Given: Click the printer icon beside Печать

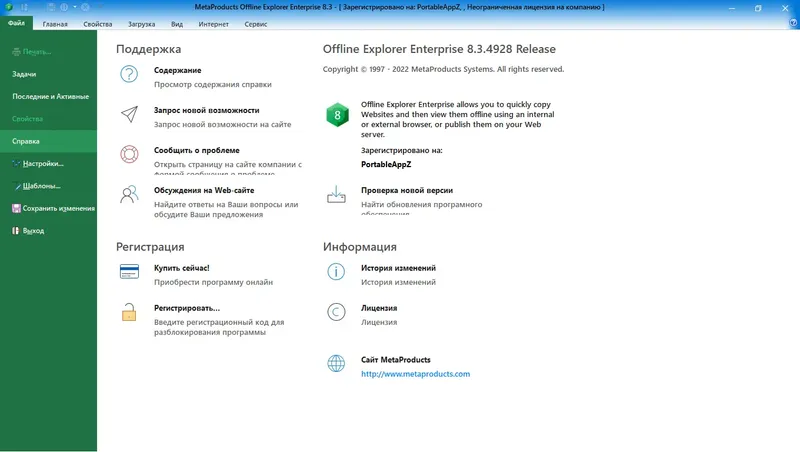Looking at the screenshot, I should (x=16, y=52).
